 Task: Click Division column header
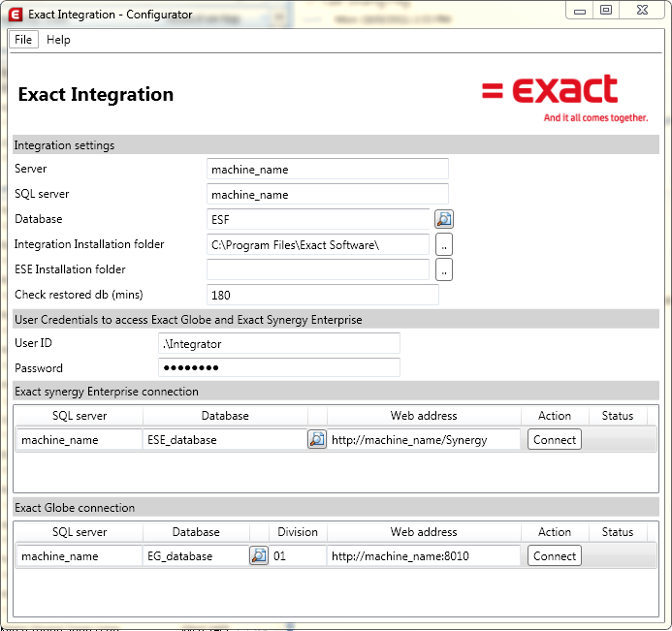point(298,531)
